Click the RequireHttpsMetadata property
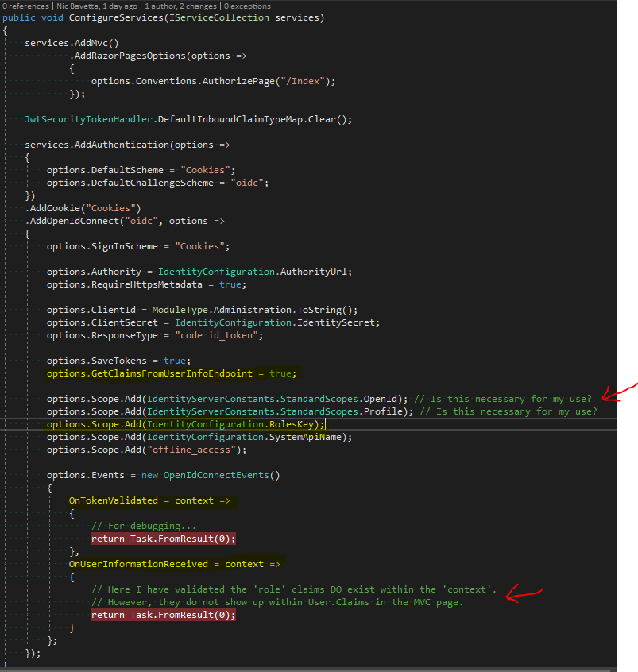Screen dimensions: 638x672 point(147,284)
